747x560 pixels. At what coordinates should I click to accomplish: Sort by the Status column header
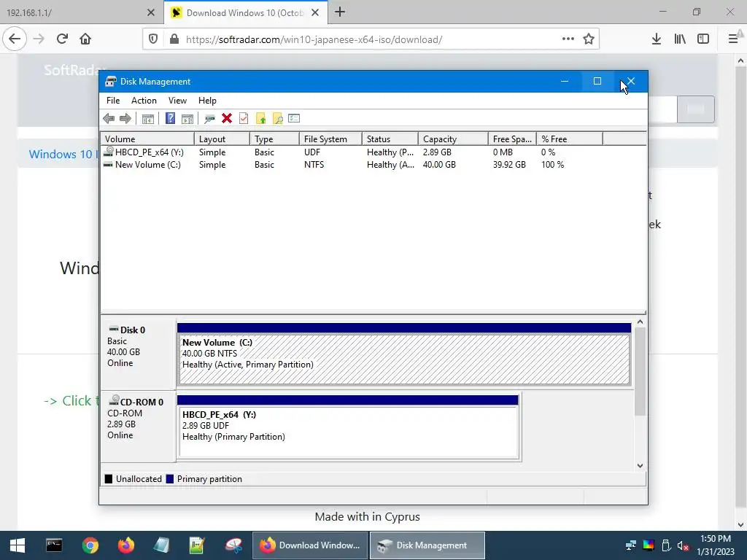390,139
